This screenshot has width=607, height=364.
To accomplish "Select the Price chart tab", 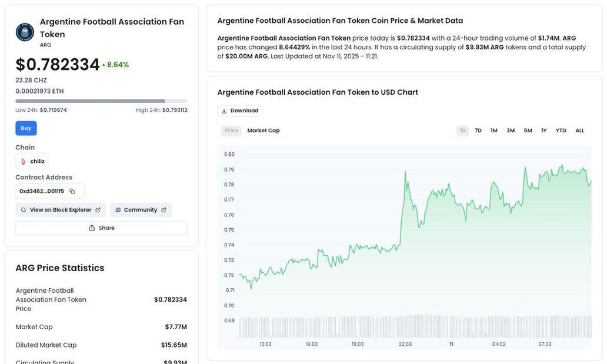I will point(232,131).
